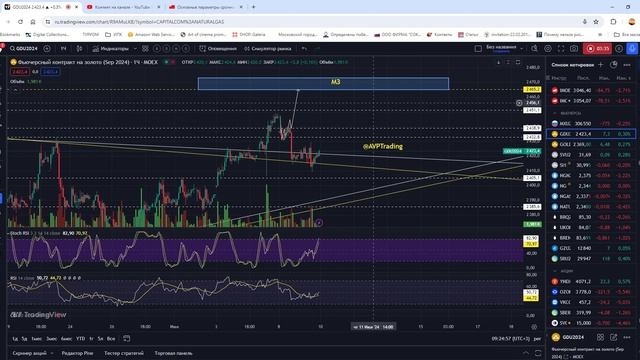Add a symbol to the watchlist

(x=600, y=64)
